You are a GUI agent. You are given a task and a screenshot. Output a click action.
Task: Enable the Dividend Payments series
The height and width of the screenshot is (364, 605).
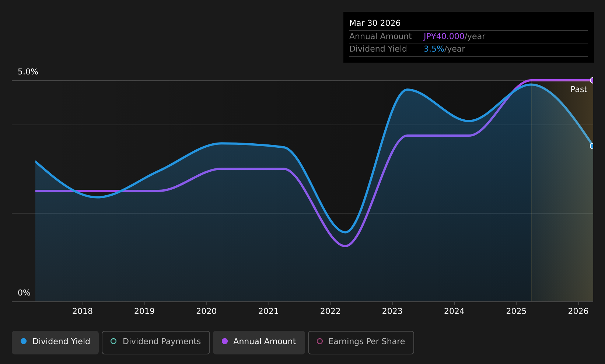(x=155, y=342)
